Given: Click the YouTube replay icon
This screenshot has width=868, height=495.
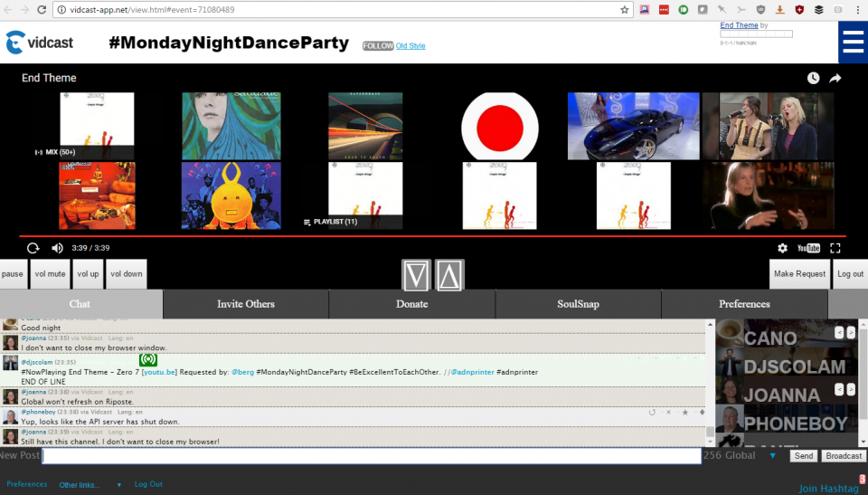Looking at the screenshot, I should (33, 248).
